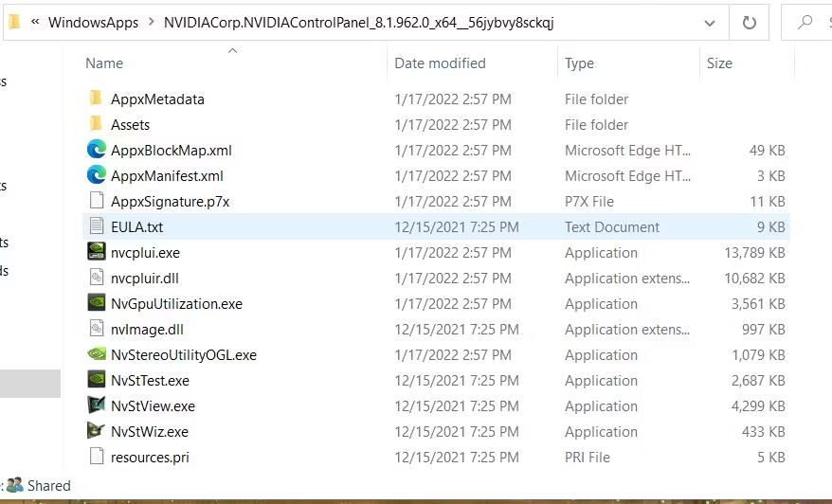The width and height of the screenshot is (832, 504).
Task: Select the AppxBlockMap.xml file name
Action: point(171,150)
